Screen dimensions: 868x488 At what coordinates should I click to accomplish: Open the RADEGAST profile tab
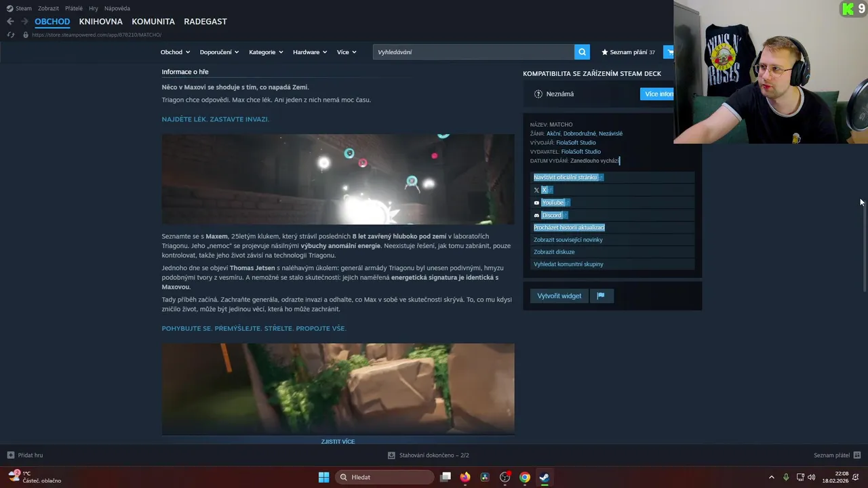pyautogui.click(x=205, y=22)
